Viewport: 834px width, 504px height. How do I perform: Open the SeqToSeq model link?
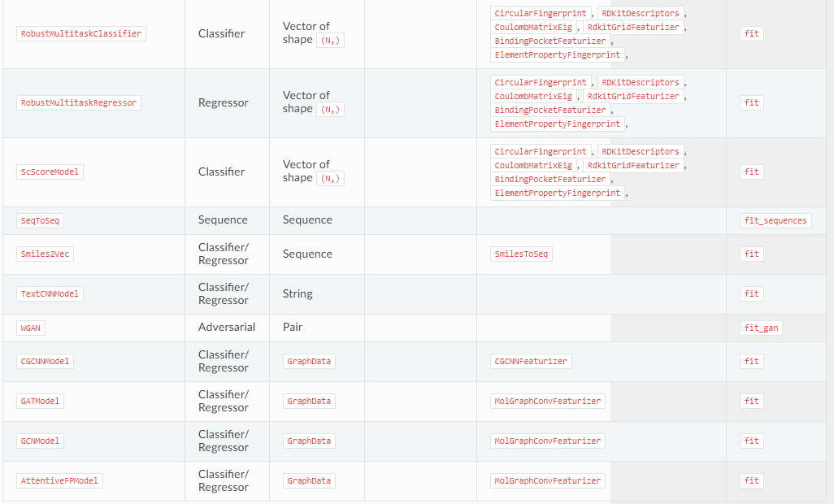click(39, 220)
